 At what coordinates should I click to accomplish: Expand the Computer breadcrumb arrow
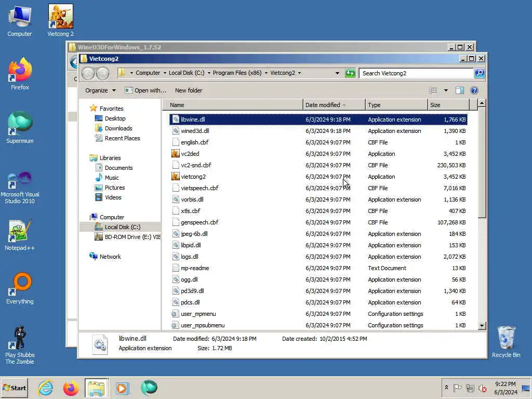[x=165, y=73]
